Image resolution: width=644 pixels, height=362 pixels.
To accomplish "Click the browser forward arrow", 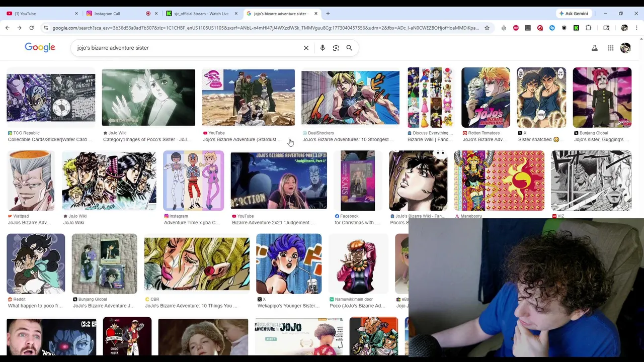I will pos(19,28).
